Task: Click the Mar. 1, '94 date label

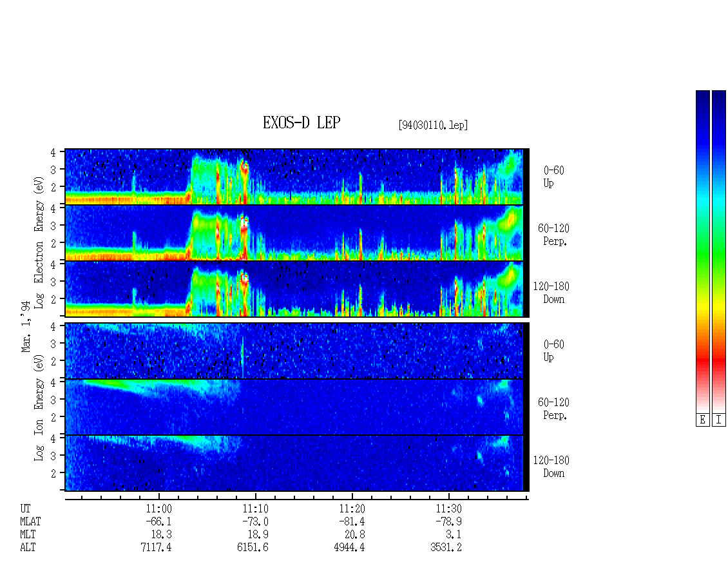Action: 26,326
